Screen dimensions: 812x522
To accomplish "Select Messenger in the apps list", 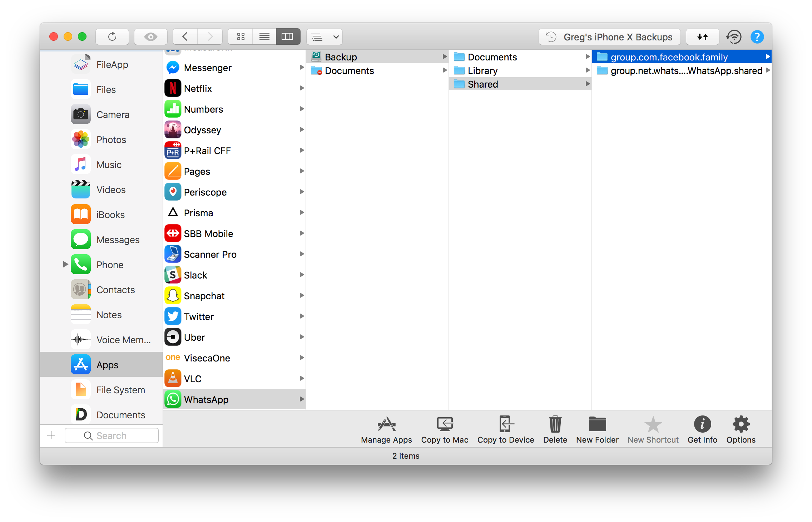I will pos(234,68).
